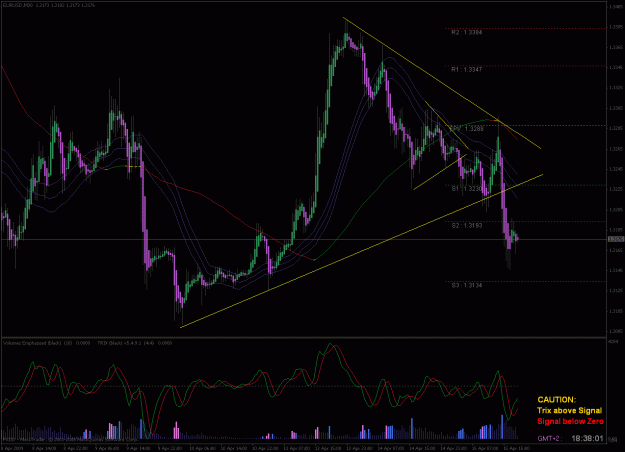Click the 'Trix above Signal' message
625x452 pixels.
(570, 411)
